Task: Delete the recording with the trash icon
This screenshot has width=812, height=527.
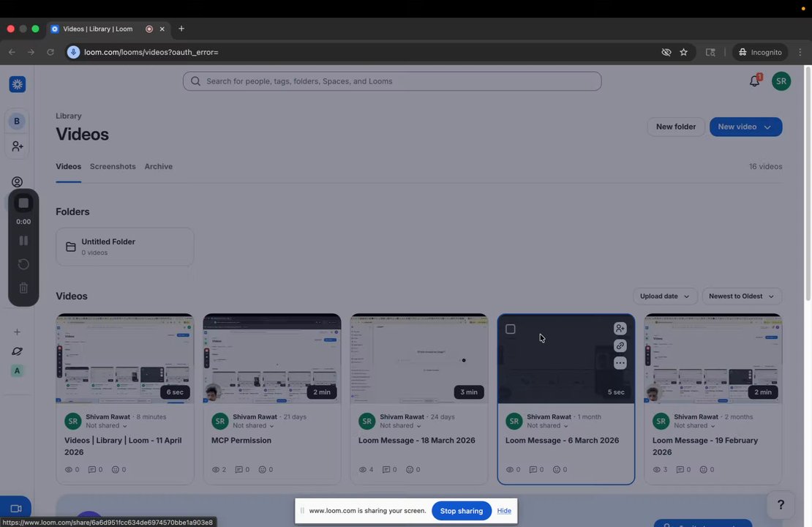Action: (x=23, y=288)
